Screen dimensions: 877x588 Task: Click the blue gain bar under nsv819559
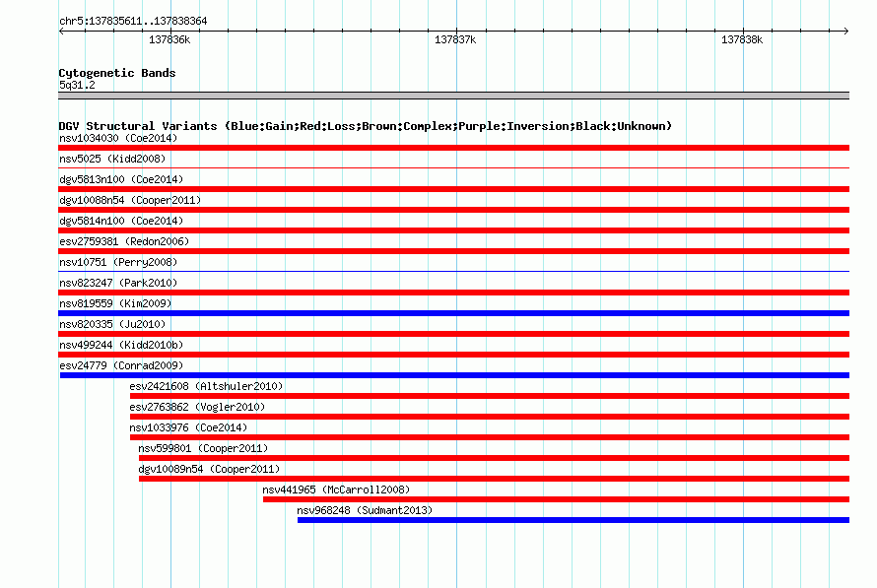pyautogui.click(x=453, y=313)
